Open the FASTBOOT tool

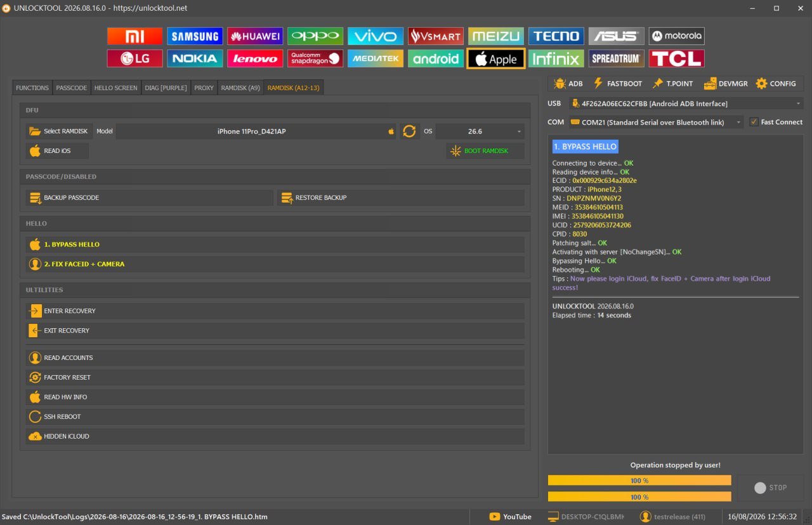(617, 83)
